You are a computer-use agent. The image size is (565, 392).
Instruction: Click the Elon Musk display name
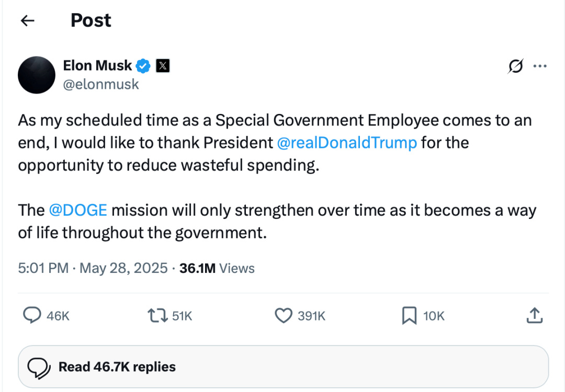pos(97,66)
